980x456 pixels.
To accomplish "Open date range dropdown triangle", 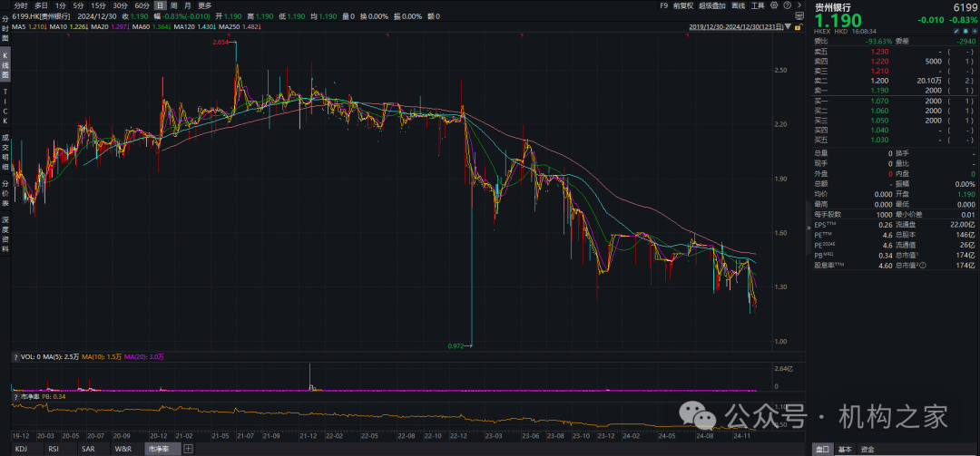I will pyautogui.click(x=788, y=27).
